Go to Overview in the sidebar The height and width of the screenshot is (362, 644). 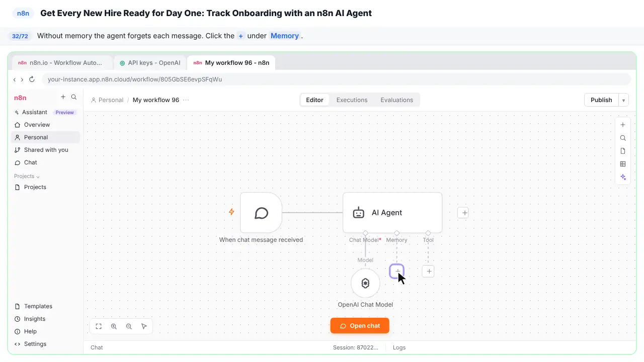(x=45, y=125)
